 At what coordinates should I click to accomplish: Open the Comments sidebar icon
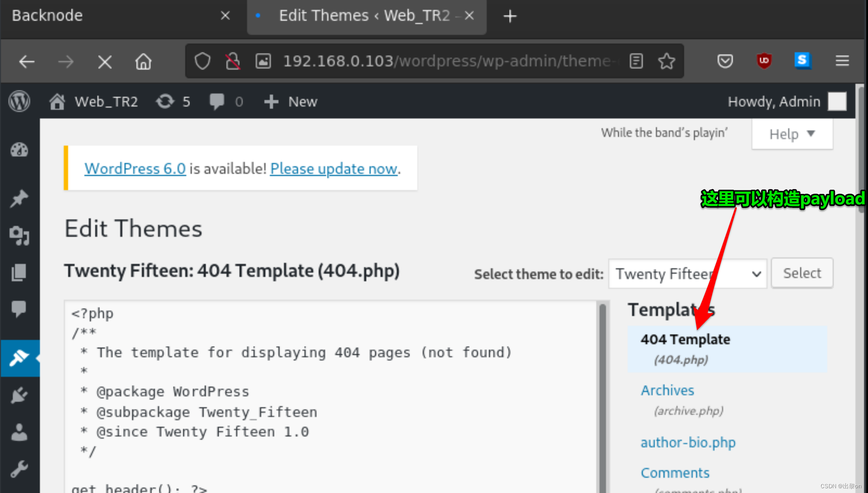[20, 309]
